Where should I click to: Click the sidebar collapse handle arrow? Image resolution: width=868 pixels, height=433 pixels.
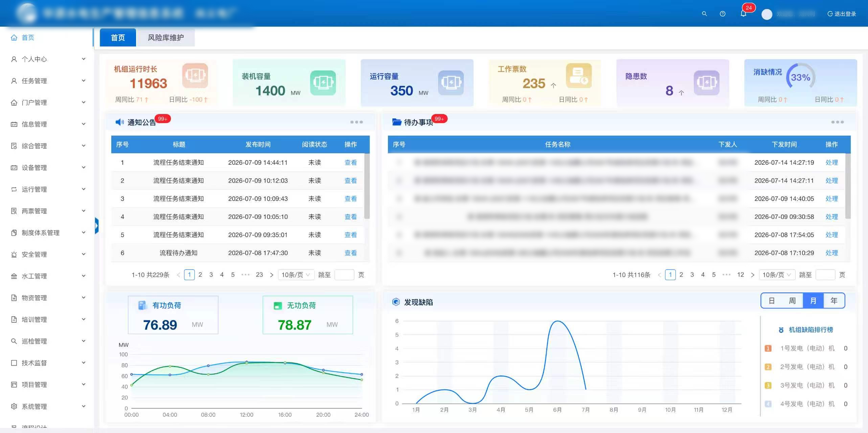point(97,225)
